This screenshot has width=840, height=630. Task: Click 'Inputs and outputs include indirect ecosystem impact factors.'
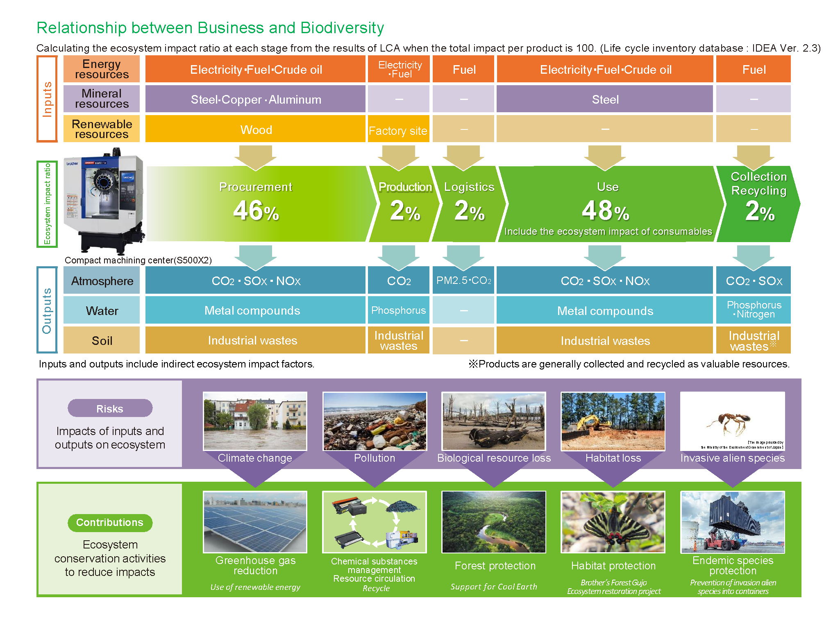[177, 364]
